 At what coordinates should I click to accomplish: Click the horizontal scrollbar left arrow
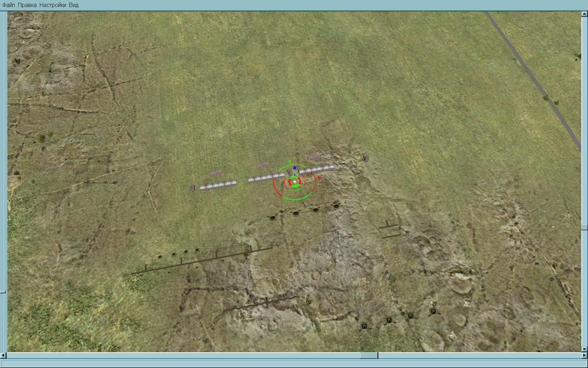point(3,355)
